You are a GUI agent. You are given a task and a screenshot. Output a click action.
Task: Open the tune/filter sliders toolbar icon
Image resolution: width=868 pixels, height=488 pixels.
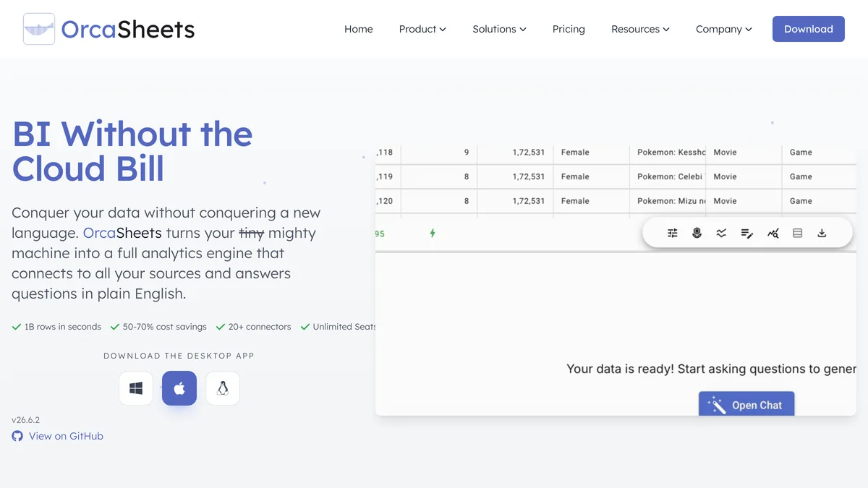tap(673, 233)
